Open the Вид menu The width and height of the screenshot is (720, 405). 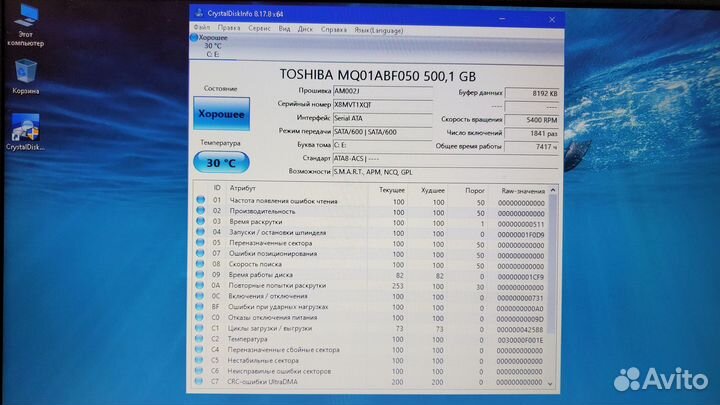click(x=284, y=28)
